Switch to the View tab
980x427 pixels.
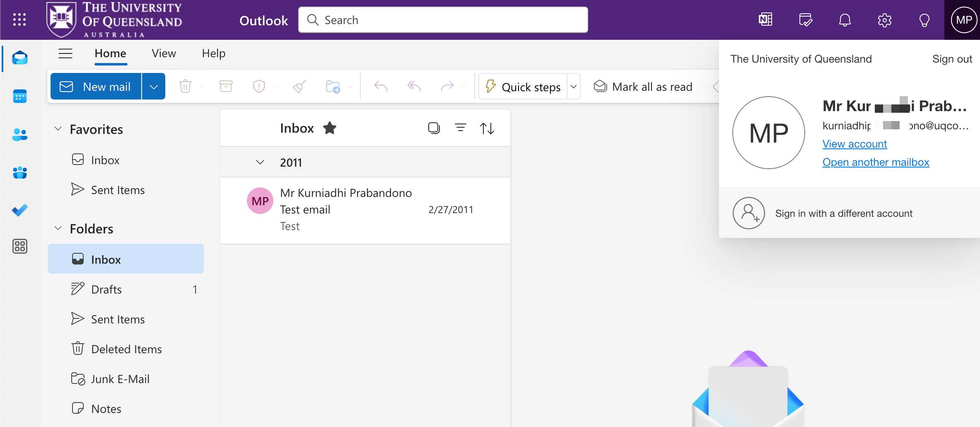(x=164, y=53)
